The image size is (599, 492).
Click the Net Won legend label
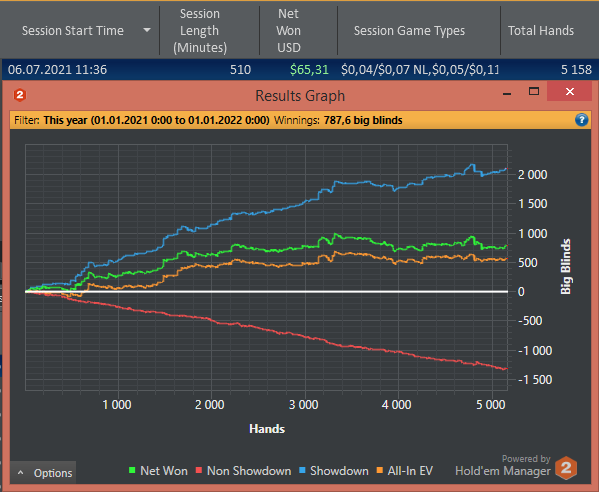pyautogui.click(x=164, y=471)
